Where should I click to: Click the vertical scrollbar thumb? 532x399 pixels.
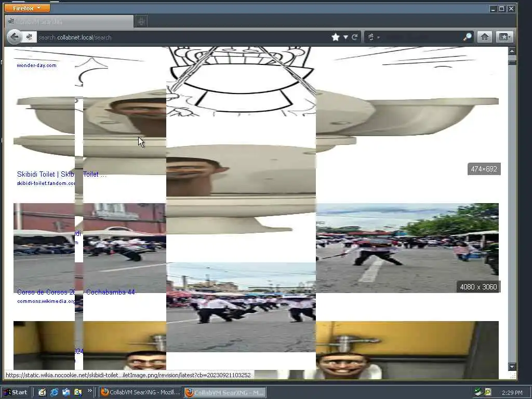point(512,62)
